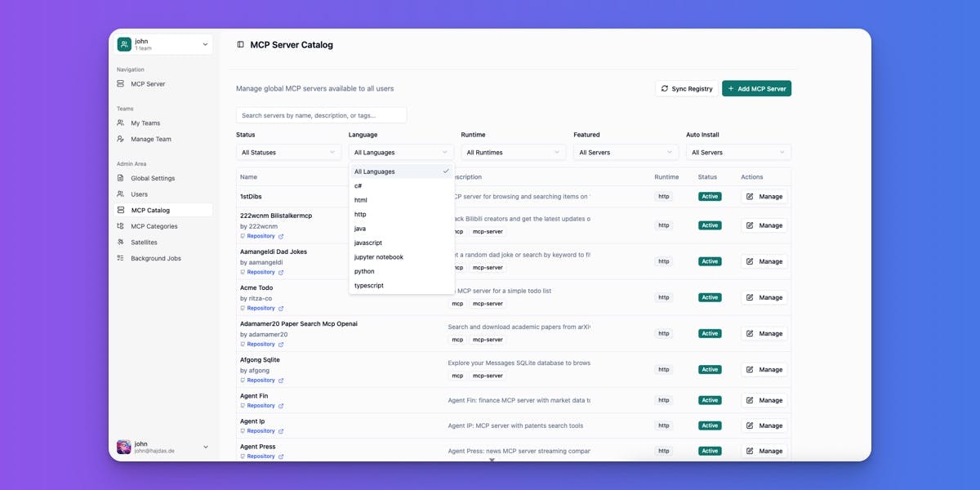Open Repository link for Acme Todo
Viewport: 980px width, 490px height.
(262, 308)
